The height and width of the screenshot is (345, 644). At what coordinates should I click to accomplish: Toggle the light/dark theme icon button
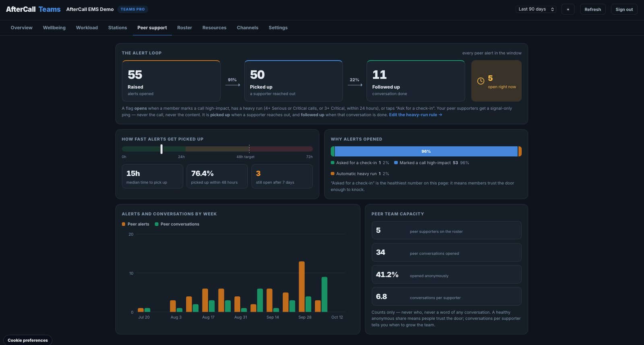(568, 9)
